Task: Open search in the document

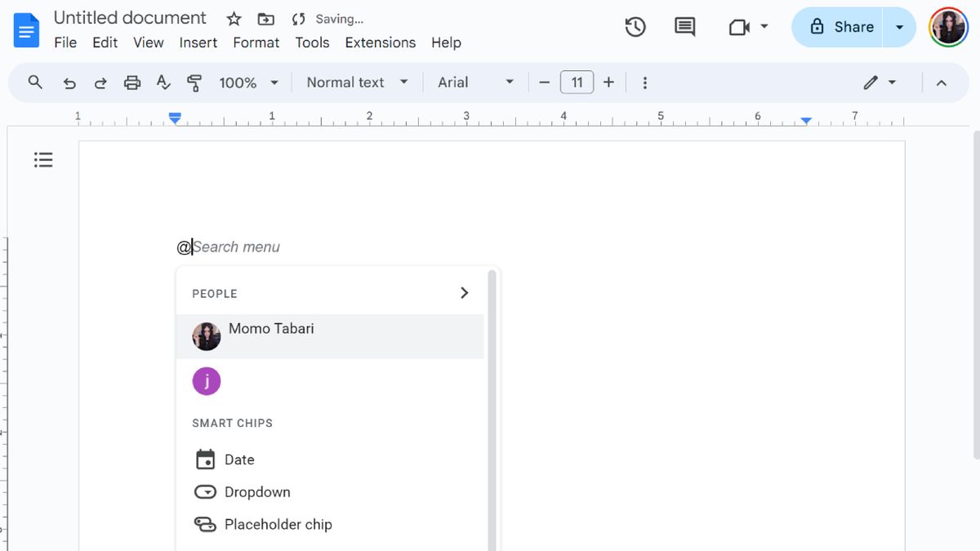Action: [34, 82]
